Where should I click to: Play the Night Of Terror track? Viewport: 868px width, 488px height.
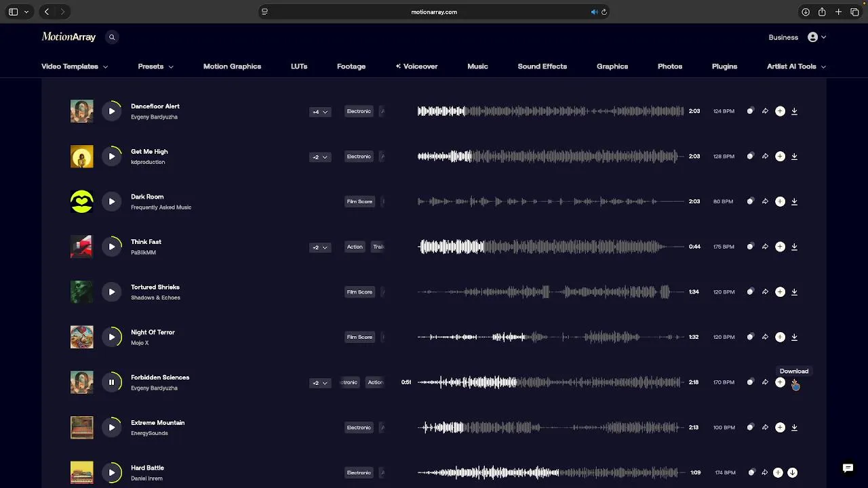tap(112, 337)
